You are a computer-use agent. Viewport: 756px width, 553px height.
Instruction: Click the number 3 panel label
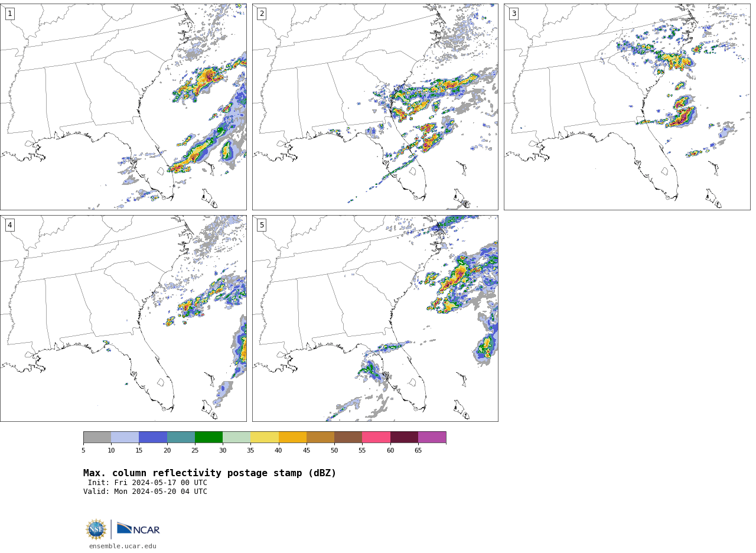tap(513, 14)
